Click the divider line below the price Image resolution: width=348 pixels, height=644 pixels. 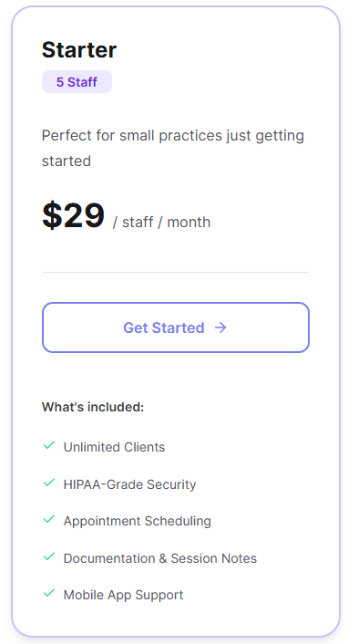176,272
